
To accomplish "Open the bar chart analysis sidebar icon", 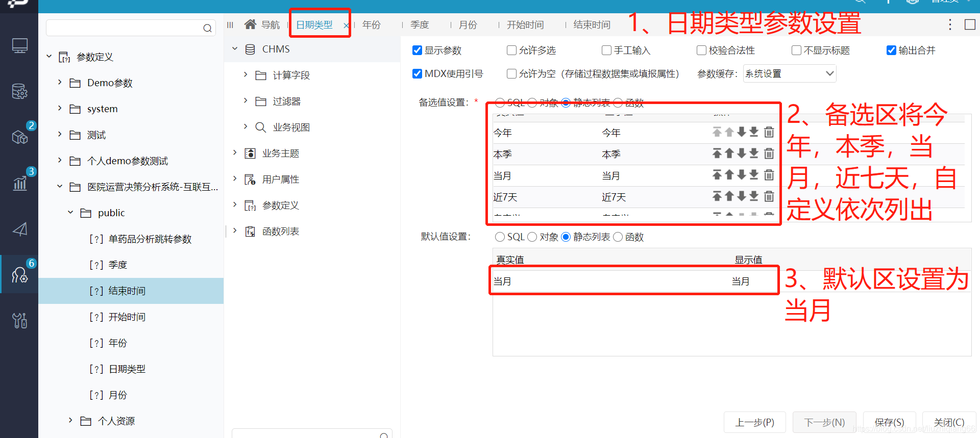I will point(19,183).
